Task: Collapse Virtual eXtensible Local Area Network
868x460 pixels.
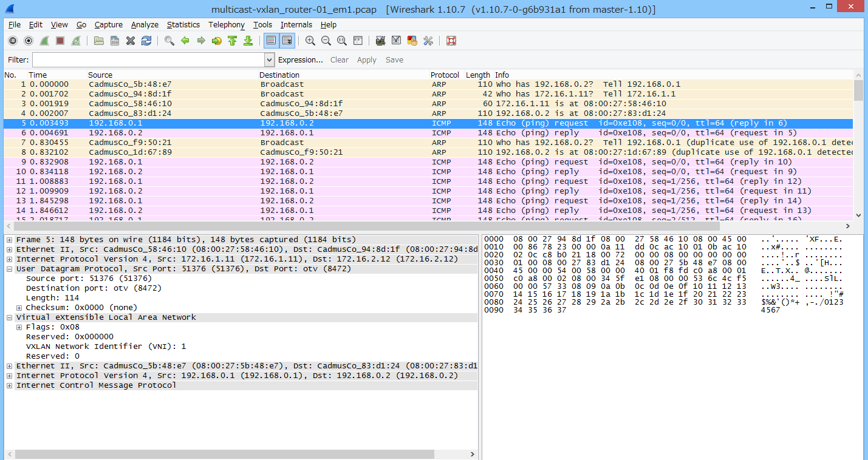Action: 9,317
